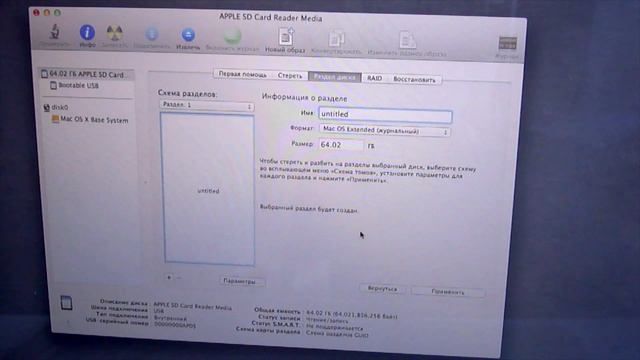Click the Verify microscope toolbar icon

tap(55, 33)
